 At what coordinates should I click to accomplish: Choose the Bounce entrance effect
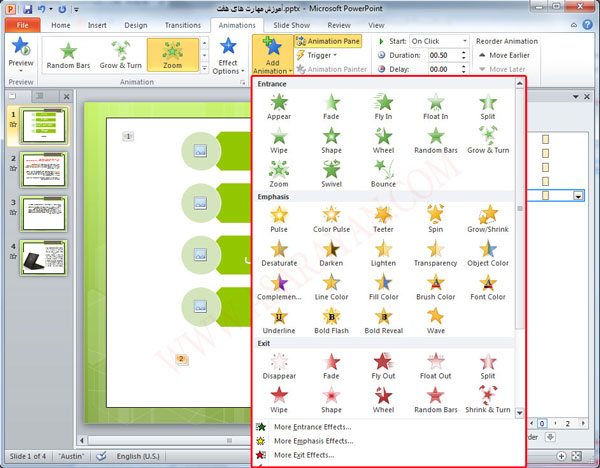click(x=383, y=173)
